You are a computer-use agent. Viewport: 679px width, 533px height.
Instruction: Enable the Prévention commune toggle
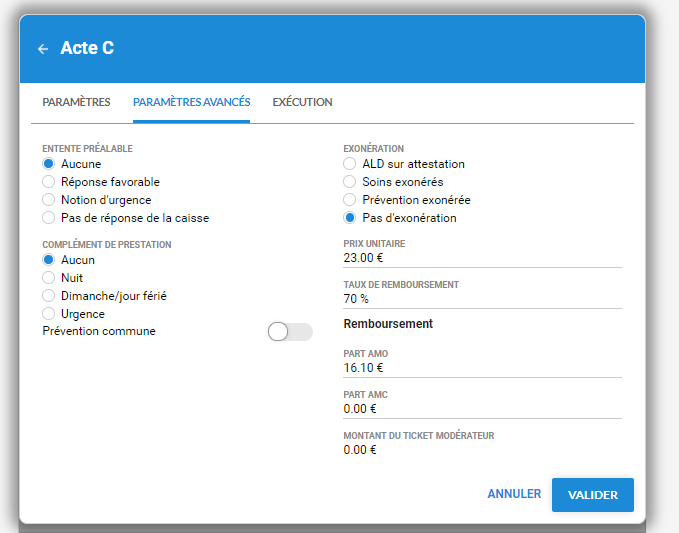pyautogui.click(x=289, y=332)
